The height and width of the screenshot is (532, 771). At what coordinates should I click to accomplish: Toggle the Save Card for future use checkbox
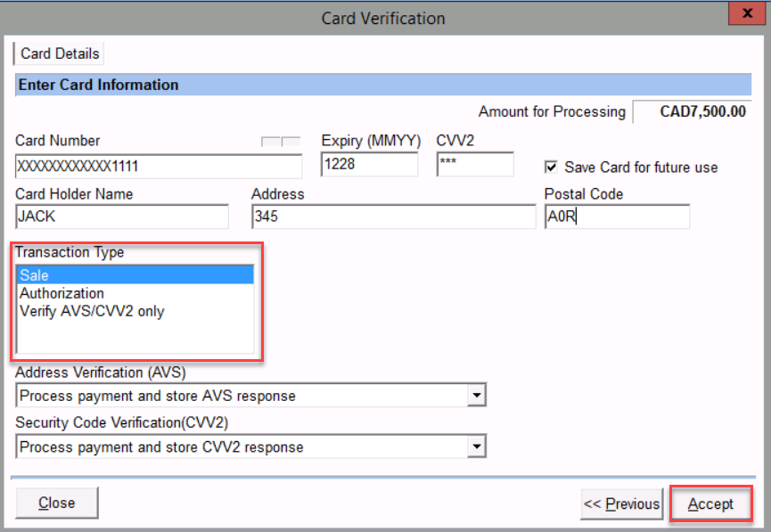pyautogui.click(x=551, y=167)
